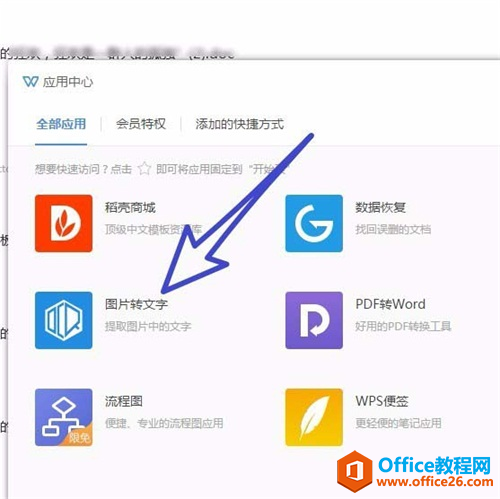This screenshot has height=499, width=500.
Task: Click the WPS logo beside 应用中心
Action: coord(30,81)
